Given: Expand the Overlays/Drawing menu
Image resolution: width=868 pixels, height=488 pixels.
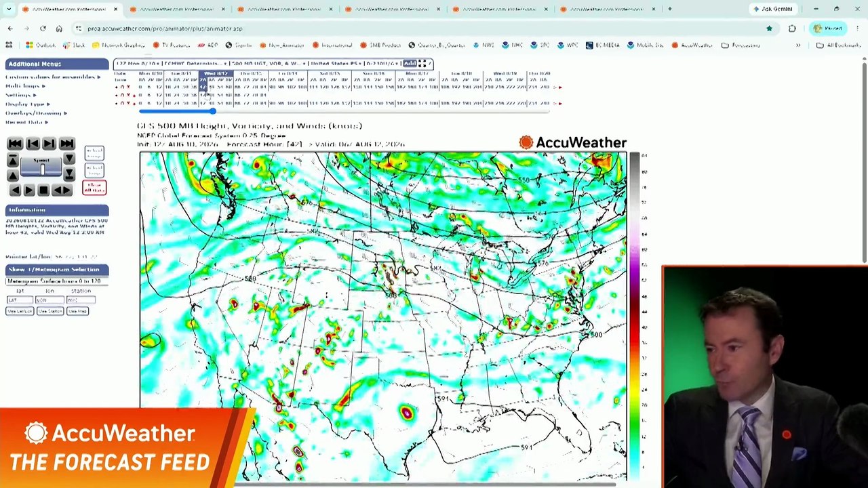Looking at the screenshot, I should point(37,113).
